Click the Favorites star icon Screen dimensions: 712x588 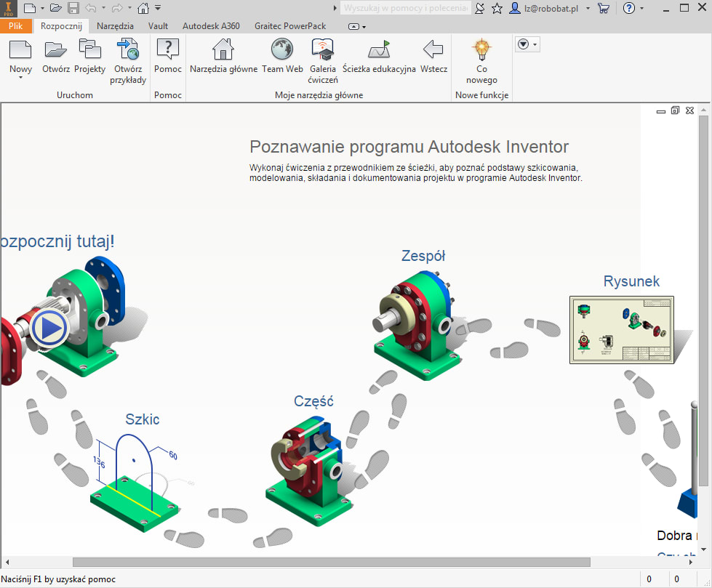pyautogui.click(x=497, y=8)
